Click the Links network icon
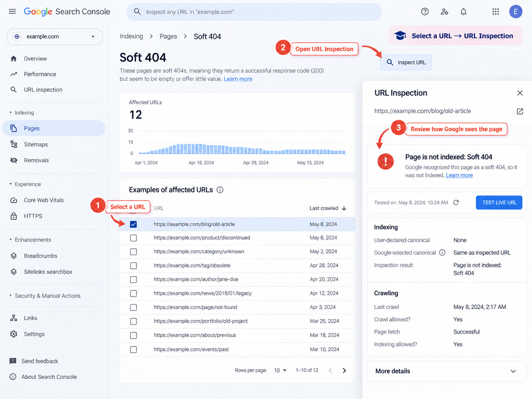Image resolution: width=532 pixels, height=399 pixels. (x=14, y=318)
